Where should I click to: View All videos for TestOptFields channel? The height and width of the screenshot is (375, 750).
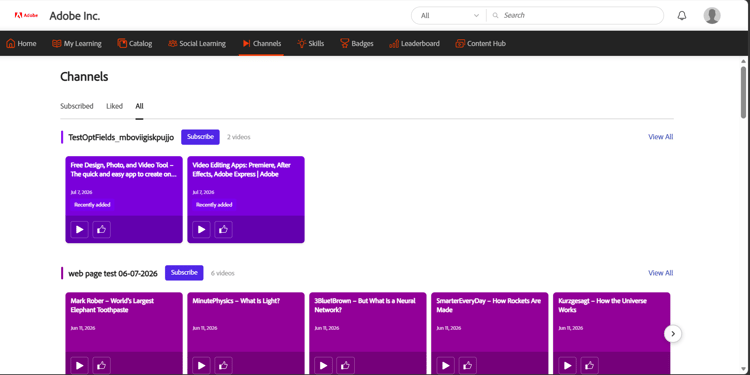click(x=661, y=137)
